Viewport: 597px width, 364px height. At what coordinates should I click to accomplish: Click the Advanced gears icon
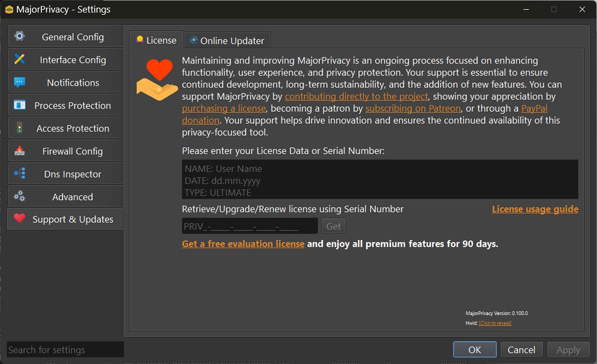(19, 196)
